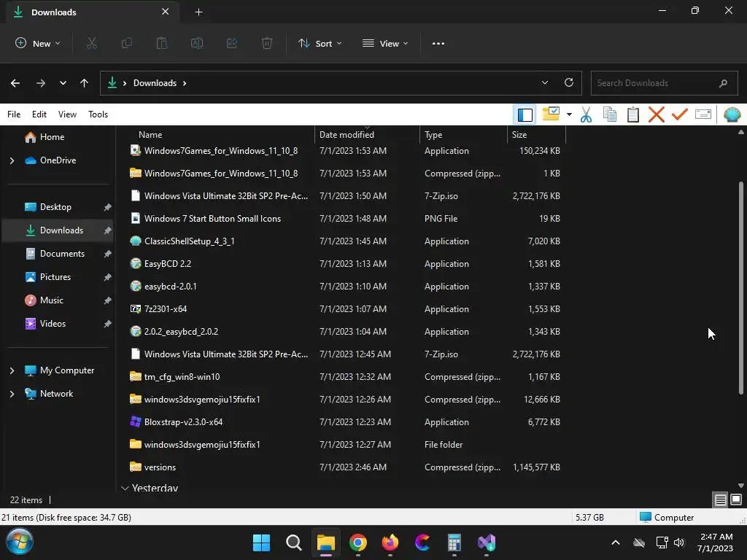Screen dimensions: 747x560
Task: Open Pictures in navigation pane
Action: click(55, 277)
